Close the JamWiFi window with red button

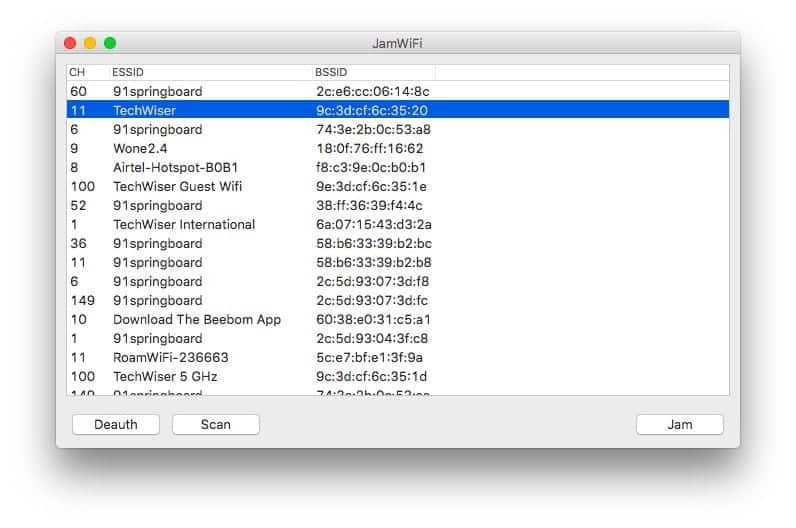coord(70,43)
